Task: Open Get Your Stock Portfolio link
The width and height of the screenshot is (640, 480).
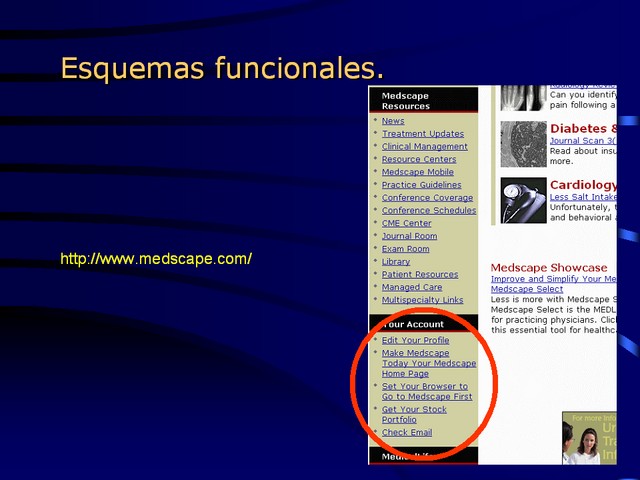Action: coord(414,414)
